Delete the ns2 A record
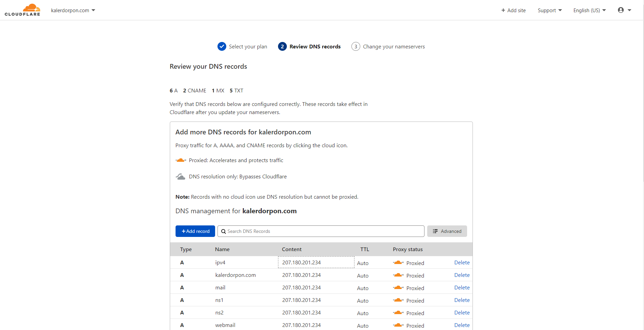The height and width of the screenshot is (330, 644). click(462, 313)
